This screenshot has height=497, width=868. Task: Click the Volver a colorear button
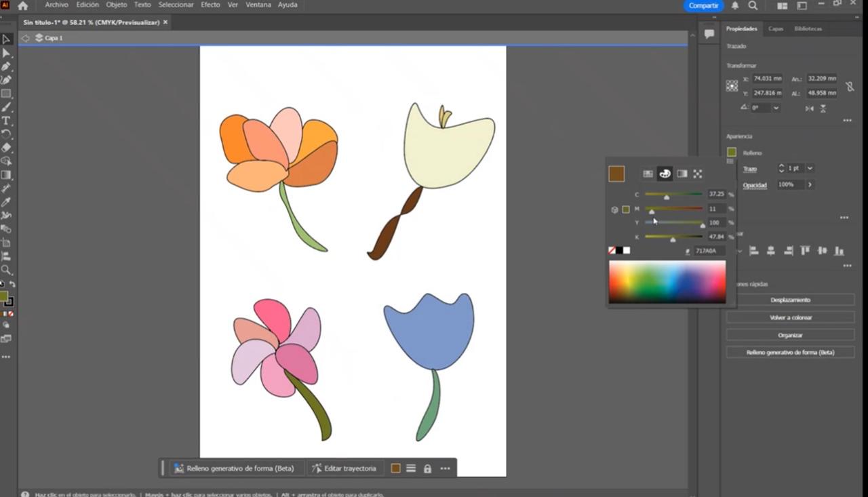pos(790,317)
